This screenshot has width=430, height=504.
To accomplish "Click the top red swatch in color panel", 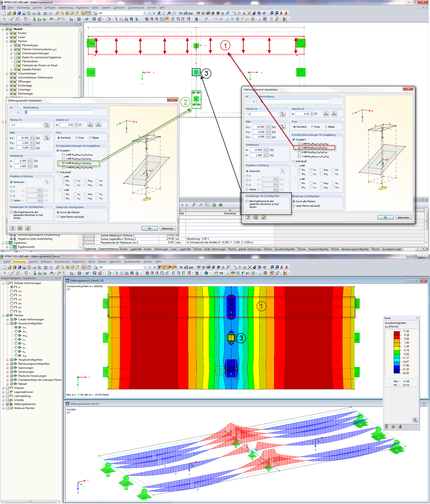I will [x=397, y=333].
